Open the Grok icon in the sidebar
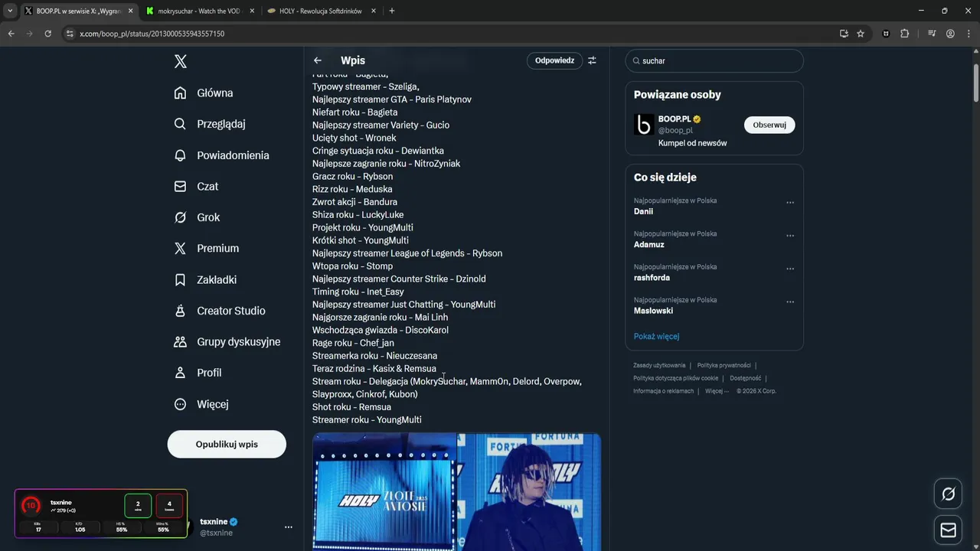 tap(180, 217)
